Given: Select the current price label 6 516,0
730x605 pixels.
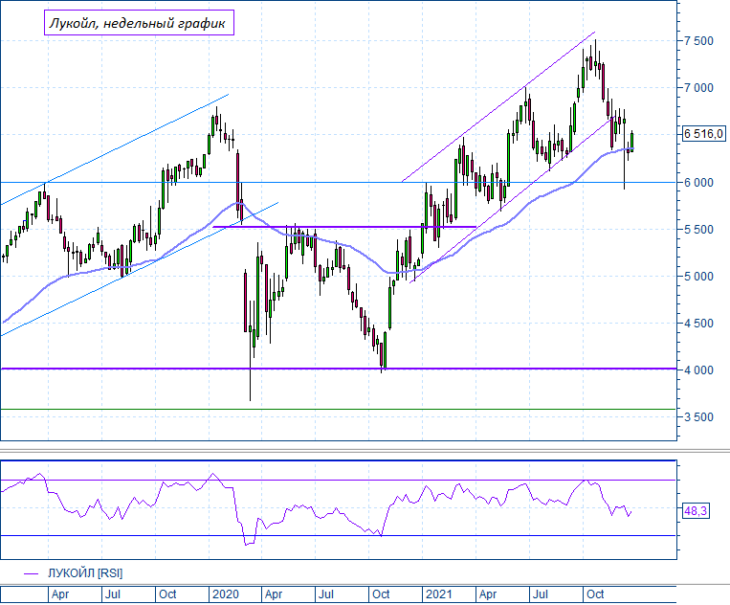Looking at the screenshot, I should [x=703, y=134].
